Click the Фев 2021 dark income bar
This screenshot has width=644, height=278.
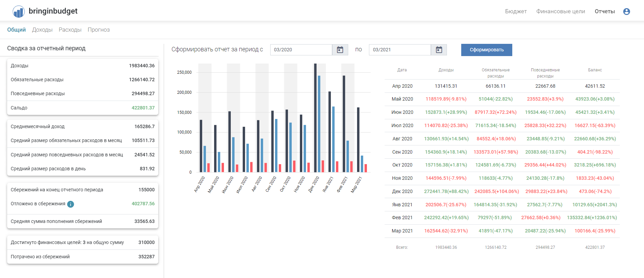tap(344, 124)
